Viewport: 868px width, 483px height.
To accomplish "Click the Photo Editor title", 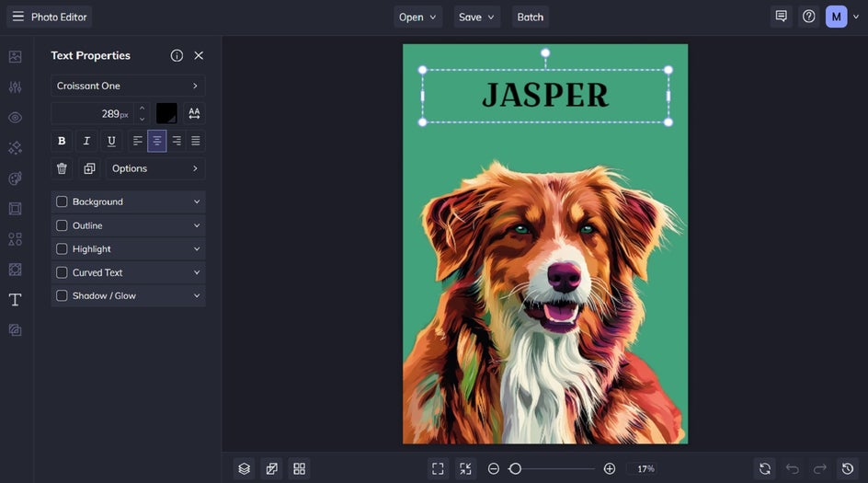I will [x=59, y=17].
